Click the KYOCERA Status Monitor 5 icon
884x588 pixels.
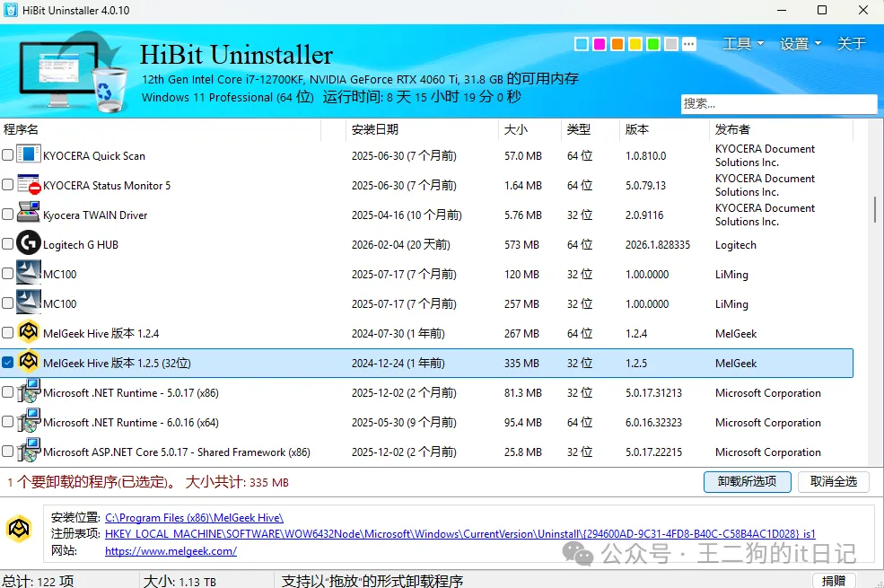28,184
